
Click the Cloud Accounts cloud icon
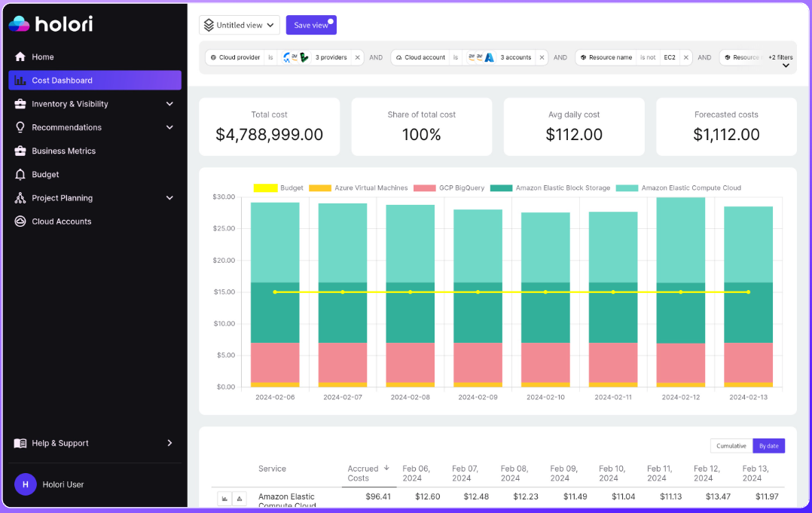pyautogui.click(x=20, y=221)
